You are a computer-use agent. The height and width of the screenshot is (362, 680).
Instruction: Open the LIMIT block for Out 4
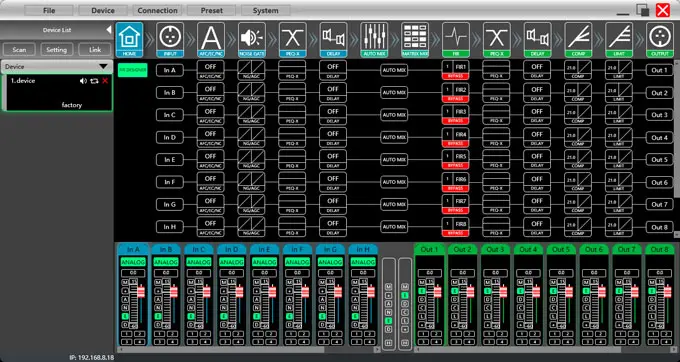pyautogui.click(x=619, y=137)
